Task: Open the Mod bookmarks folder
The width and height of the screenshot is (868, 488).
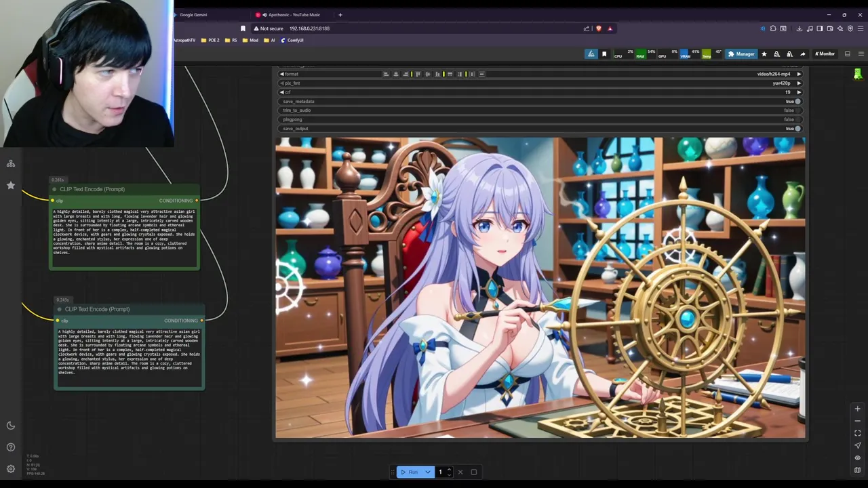Action: click(251, 40)
